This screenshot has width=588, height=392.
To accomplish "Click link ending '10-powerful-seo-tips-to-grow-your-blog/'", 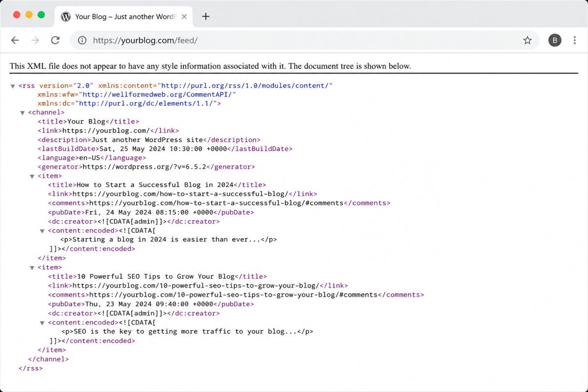I will 196,286.
